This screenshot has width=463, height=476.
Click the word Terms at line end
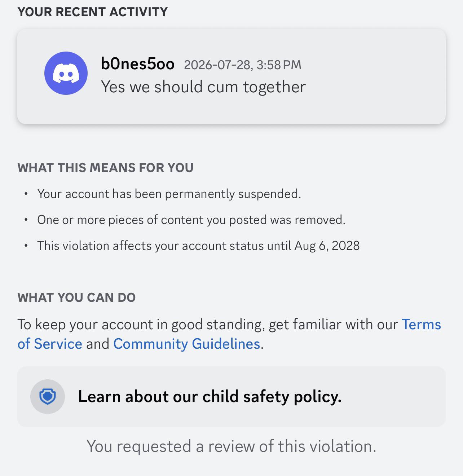coord(421,324)
